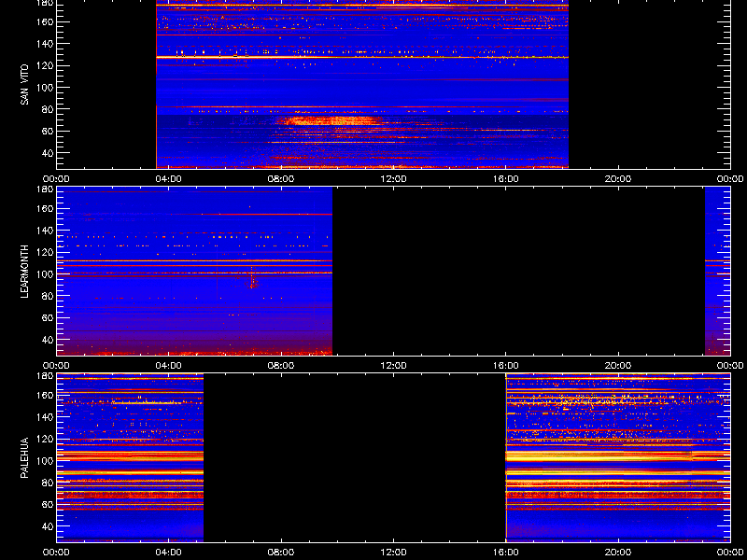
Task: Select the 60 frequency tick on Palehua axis
Action: click(49, 505)
